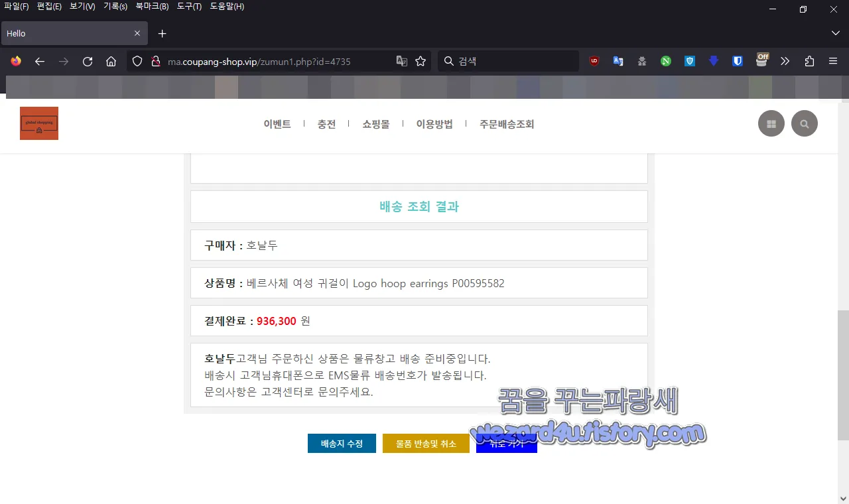Viewport: 849px width, 504px height.
Task: Open the 파일(F) menu
Action: (16, 7)
